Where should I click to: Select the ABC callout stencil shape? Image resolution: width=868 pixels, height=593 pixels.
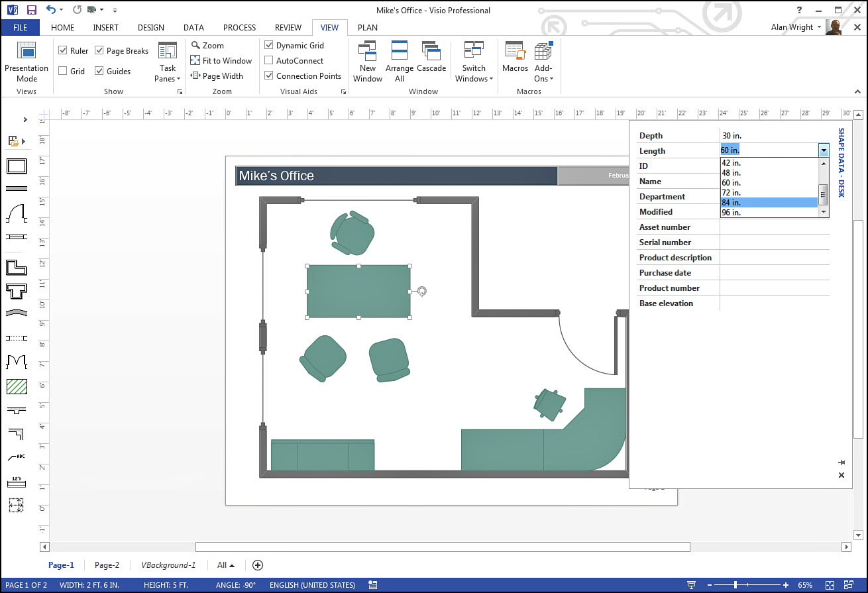[17, 457]
